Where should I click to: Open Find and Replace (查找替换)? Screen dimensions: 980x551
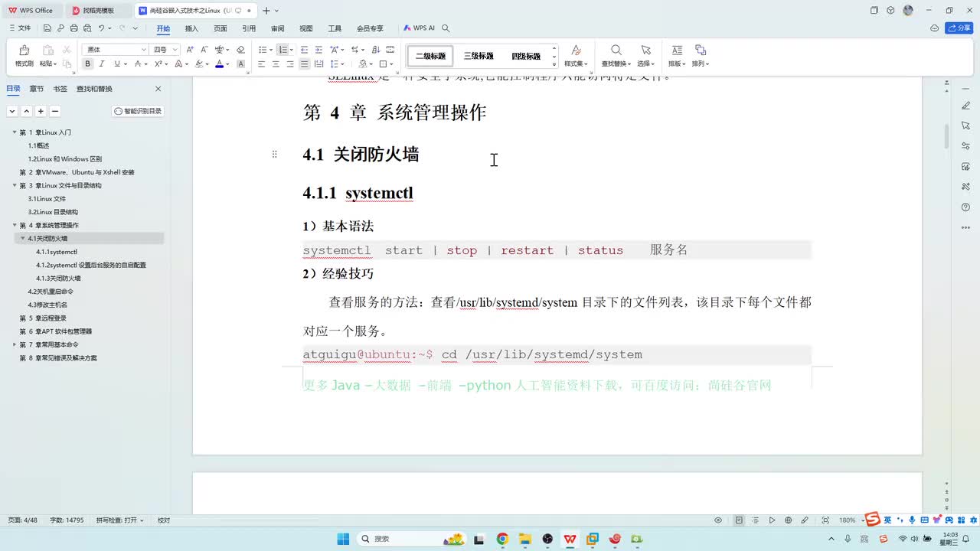coord(616,56)
